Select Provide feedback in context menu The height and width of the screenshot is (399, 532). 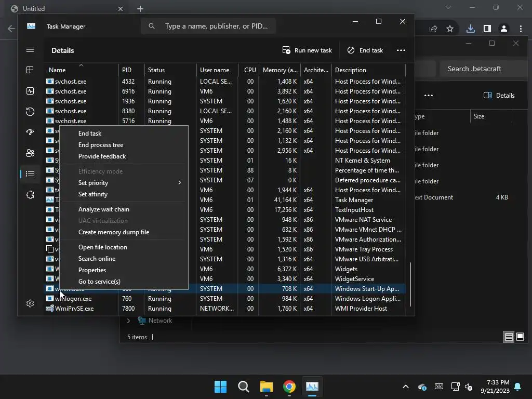tap(124, 156)
